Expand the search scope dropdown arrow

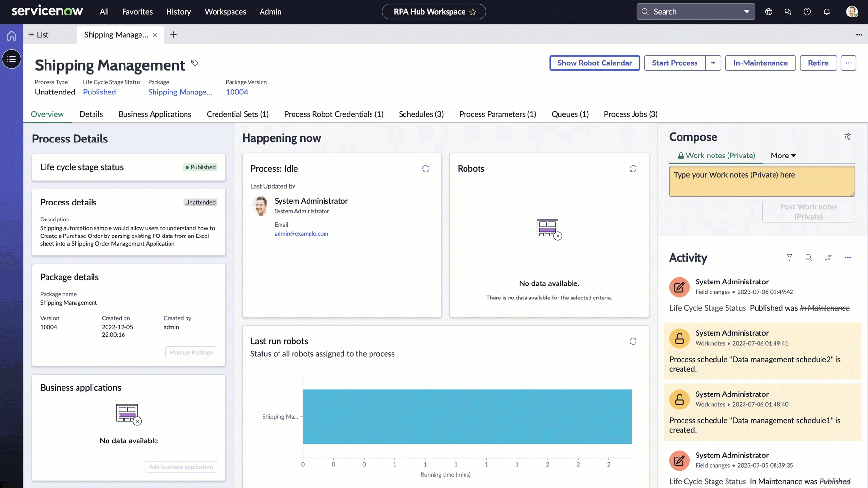click(x=747, y=12)
